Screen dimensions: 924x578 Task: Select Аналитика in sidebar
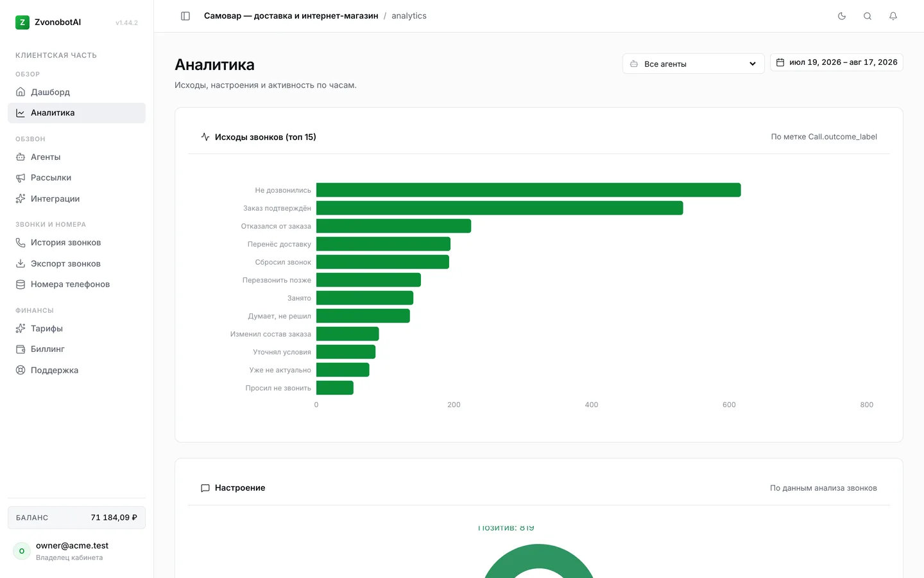[x=76, y=113]
